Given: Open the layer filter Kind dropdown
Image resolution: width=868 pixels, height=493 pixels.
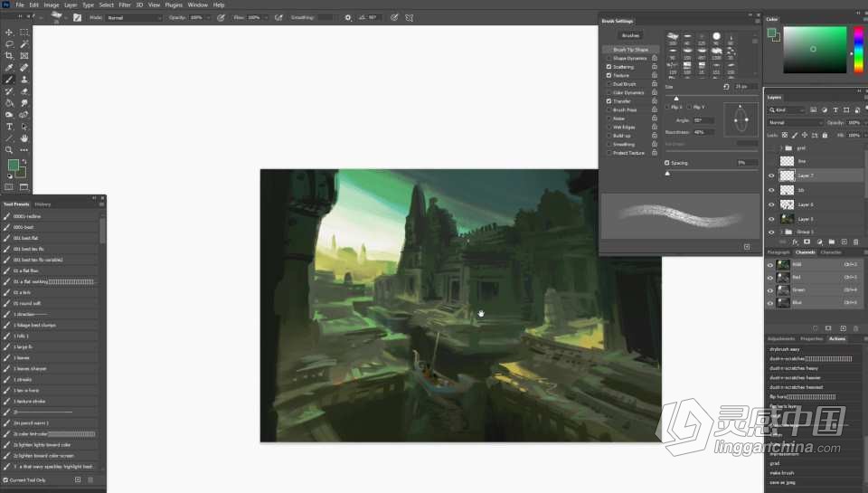Looking at the screenshot, I should (787, 110).
